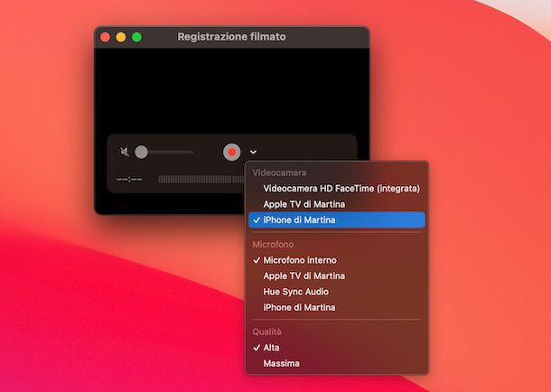
Task: Minimize the Registrazione filmato window
Action: point(121,37)
